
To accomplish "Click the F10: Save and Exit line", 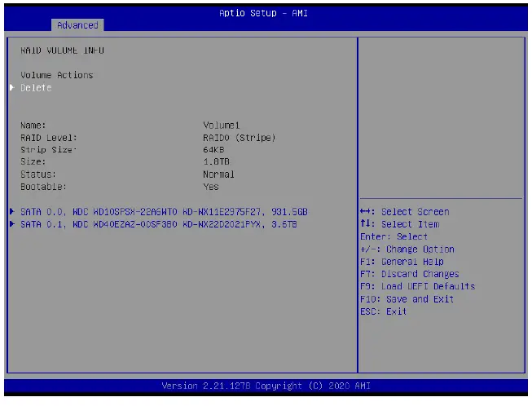I will coord(407,299).
